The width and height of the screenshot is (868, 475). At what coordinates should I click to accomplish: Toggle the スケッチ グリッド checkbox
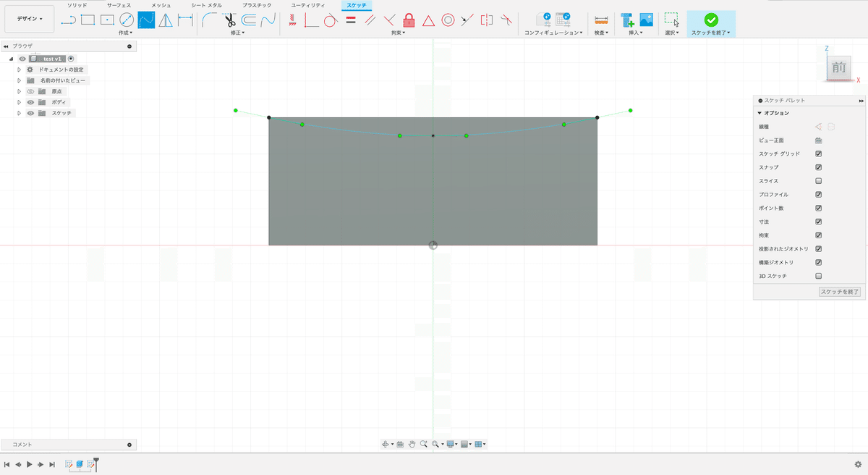coord(819,154)
